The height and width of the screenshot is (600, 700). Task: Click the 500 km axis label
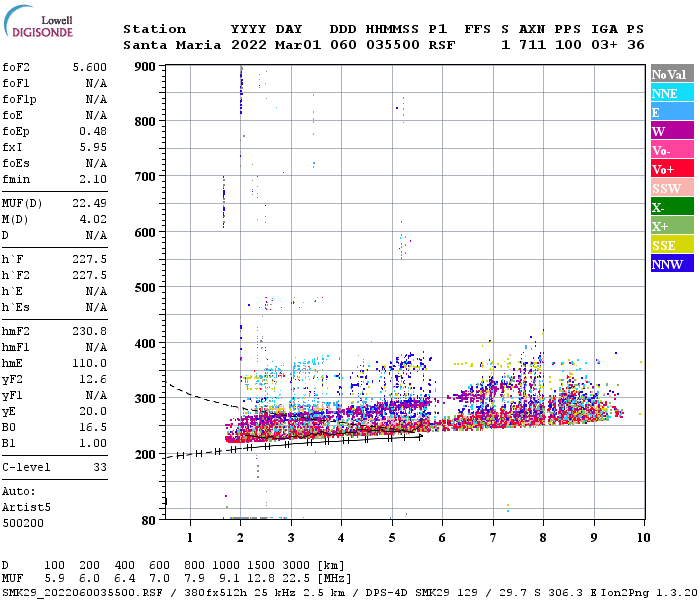(145, 288)
